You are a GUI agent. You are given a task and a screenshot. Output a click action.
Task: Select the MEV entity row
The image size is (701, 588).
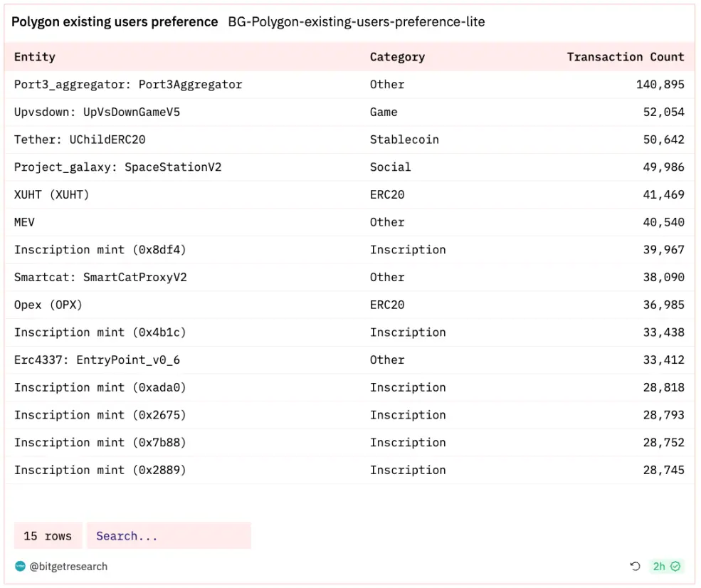tap(25, 222)
